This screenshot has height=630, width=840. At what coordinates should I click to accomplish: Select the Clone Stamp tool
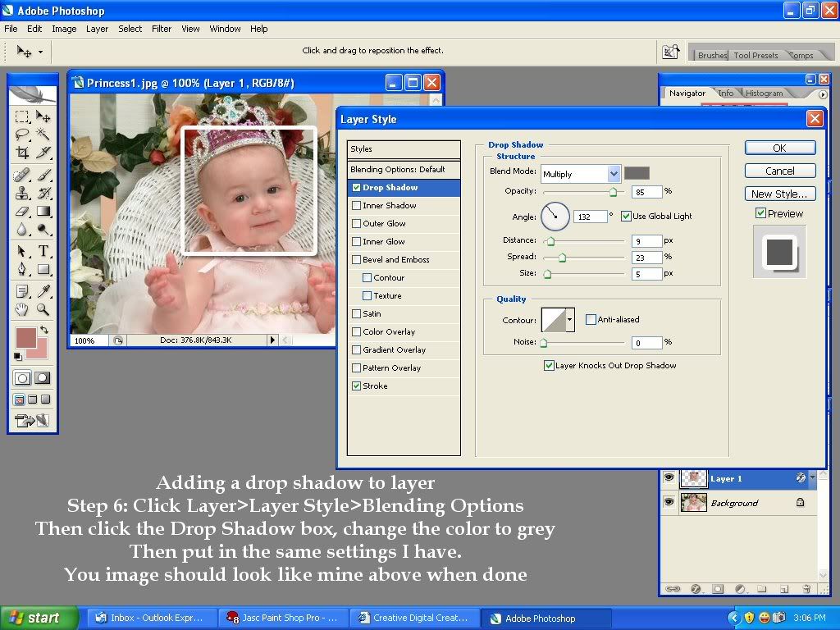click(x=22, y=194)
